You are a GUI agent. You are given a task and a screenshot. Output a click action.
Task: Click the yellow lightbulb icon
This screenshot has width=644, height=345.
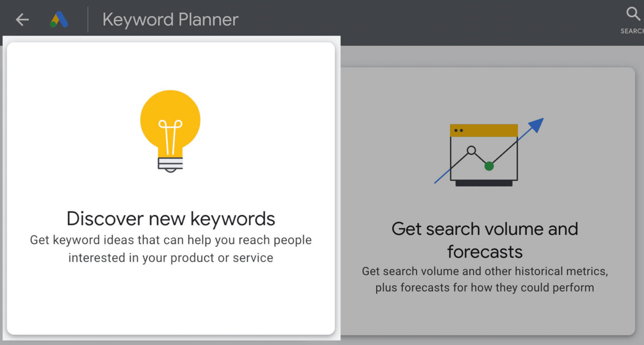pos(170,131)
